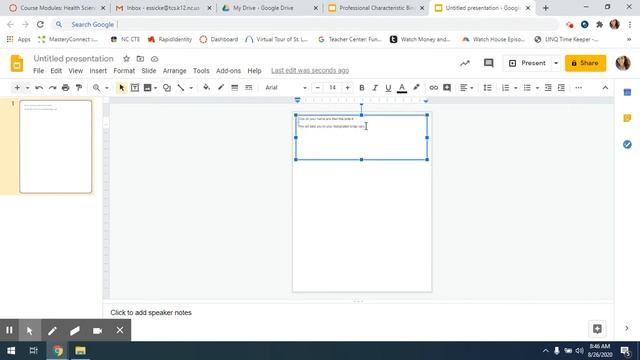The image size is (640, 360).
Task: Open the Arrange menu
Action: [x=174, y=71]
